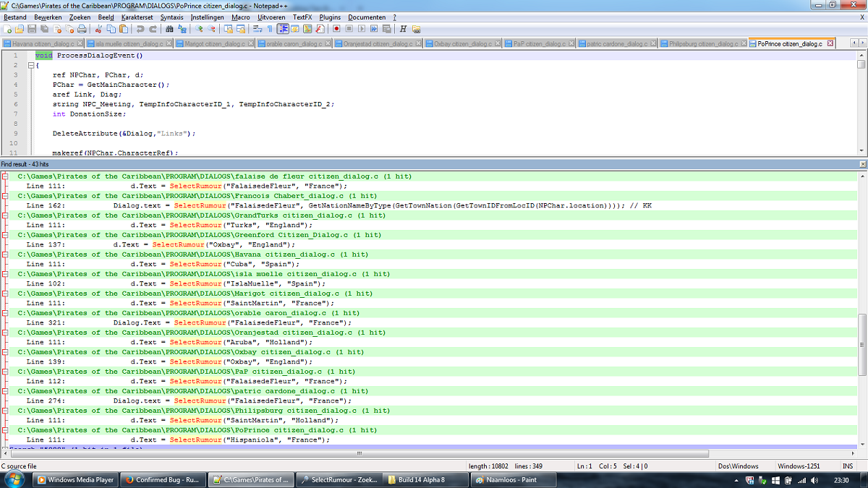Zoom in using the toolbar magnifier
868x488 pixels.
(198, 29)
